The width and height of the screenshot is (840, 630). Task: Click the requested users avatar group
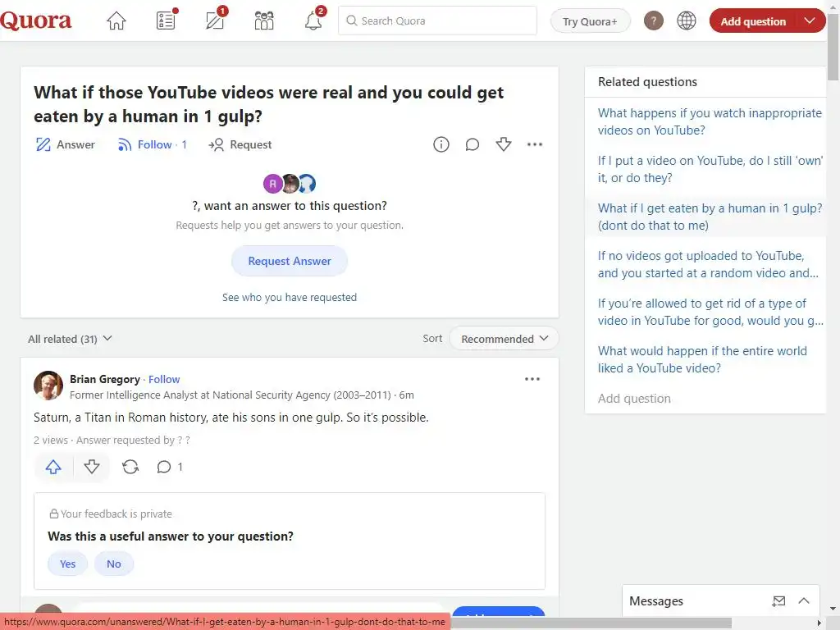pos(290,184)
